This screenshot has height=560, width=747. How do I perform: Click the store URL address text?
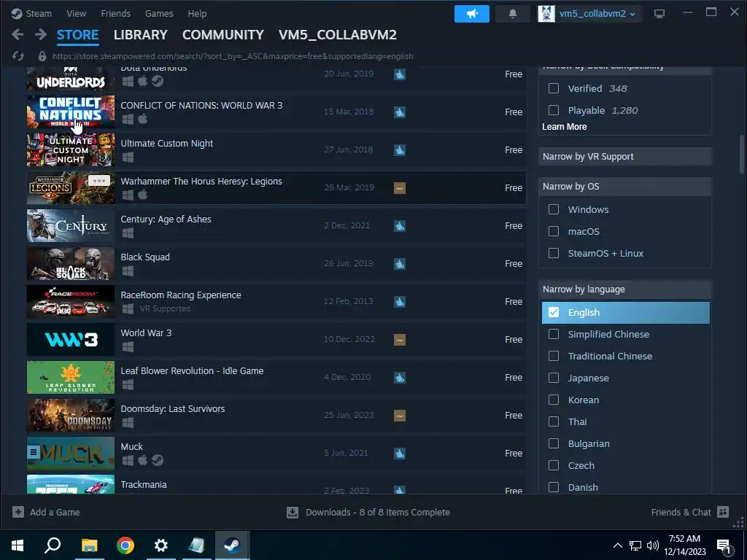[x=233, y=56]
